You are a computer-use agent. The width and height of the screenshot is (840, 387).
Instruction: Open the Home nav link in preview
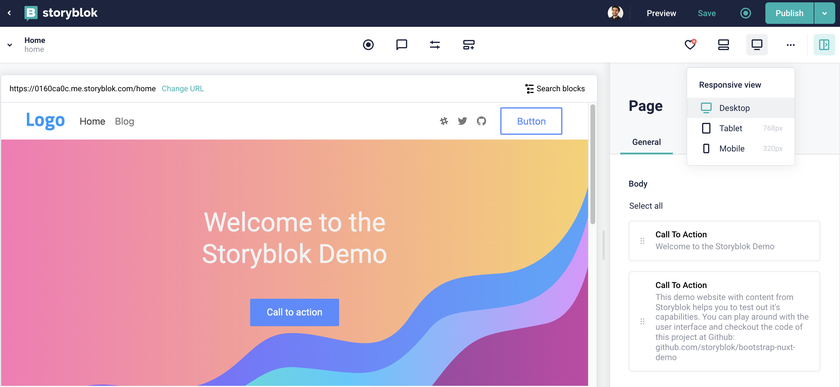[x=92, y=121]
